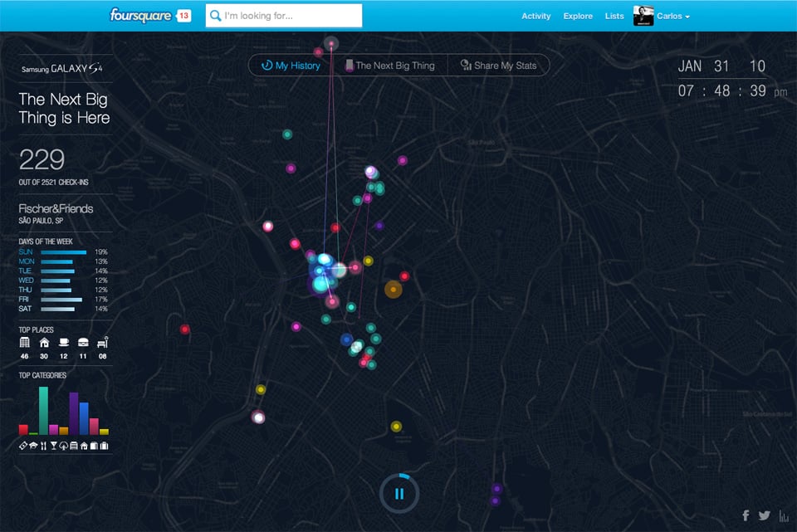797x532 pixels.
Task: Click the Activity navigation link
Action: pos(536,16)
